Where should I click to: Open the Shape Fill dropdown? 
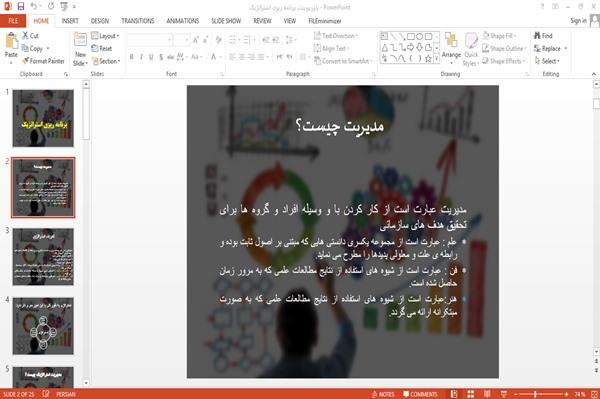coord(499,36)
